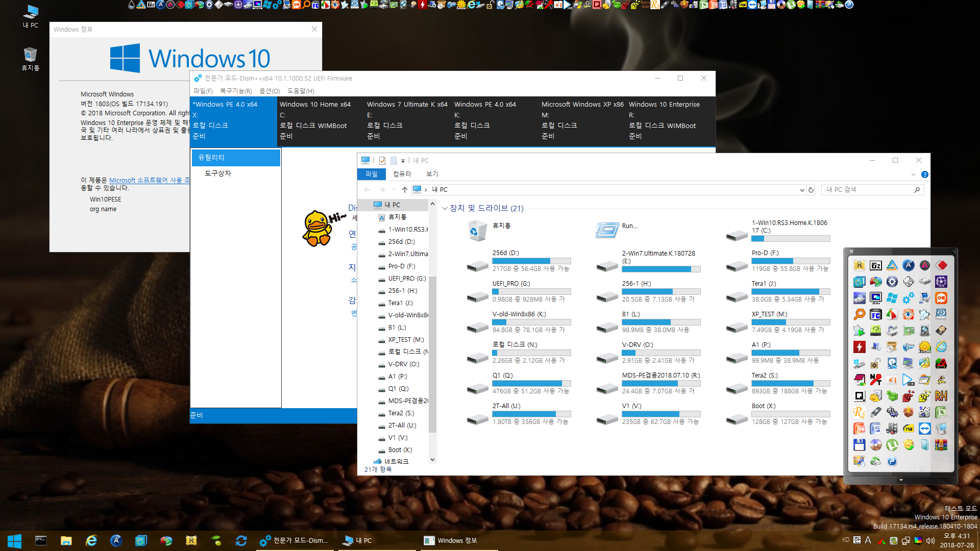
Task: Open 도움말(H) menu in Dism++
Action: 301,91
